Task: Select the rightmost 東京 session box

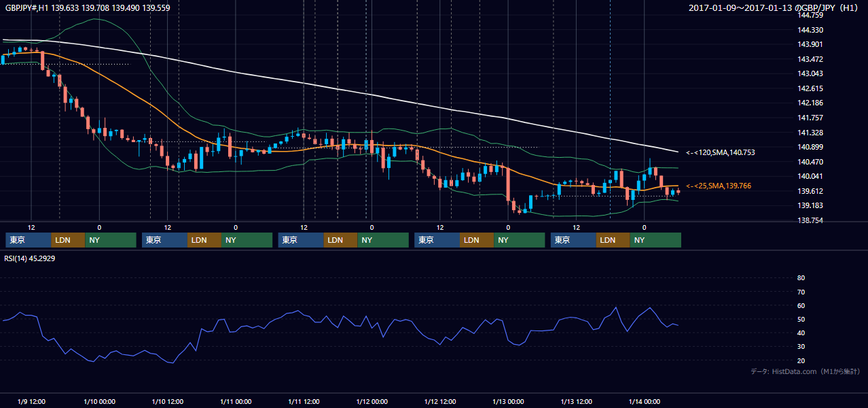Action: click(574, 240)
